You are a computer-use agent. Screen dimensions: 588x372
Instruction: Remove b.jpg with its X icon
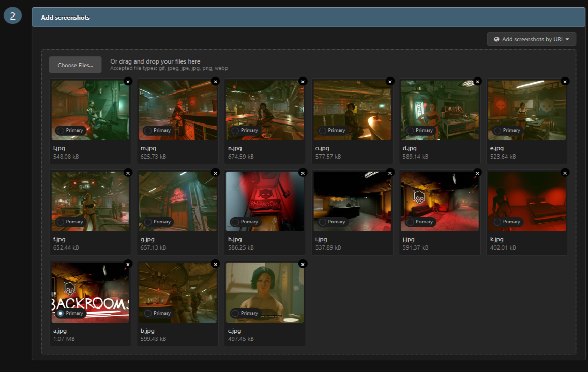point(215,264)
